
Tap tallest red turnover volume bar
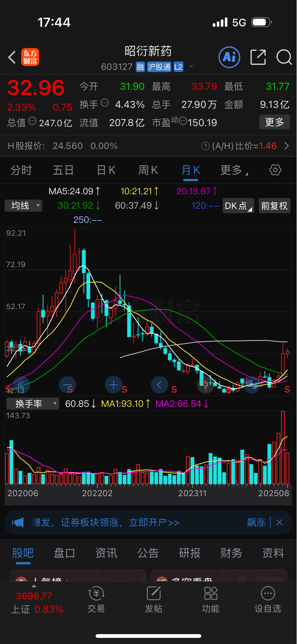tap(283, 448)
